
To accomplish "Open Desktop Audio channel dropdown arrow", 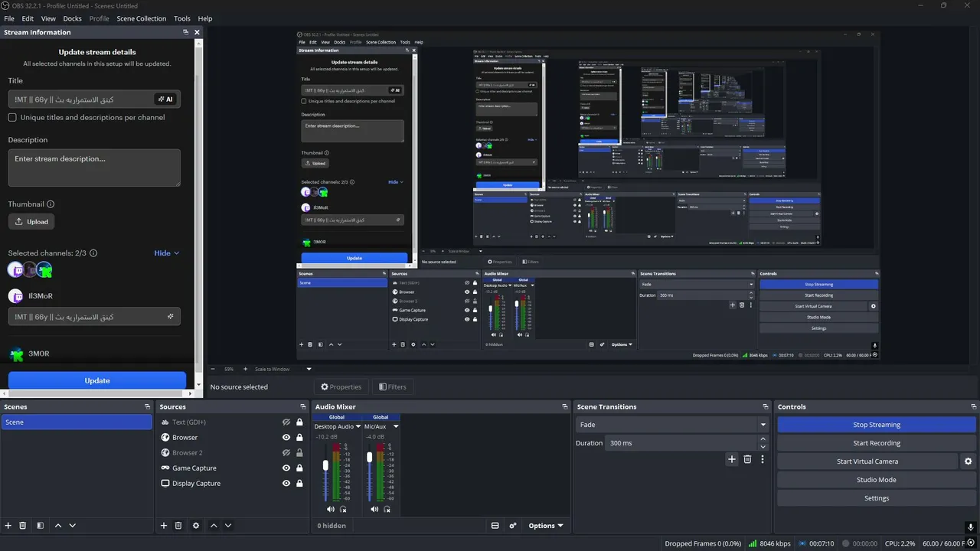I will 358,426.
